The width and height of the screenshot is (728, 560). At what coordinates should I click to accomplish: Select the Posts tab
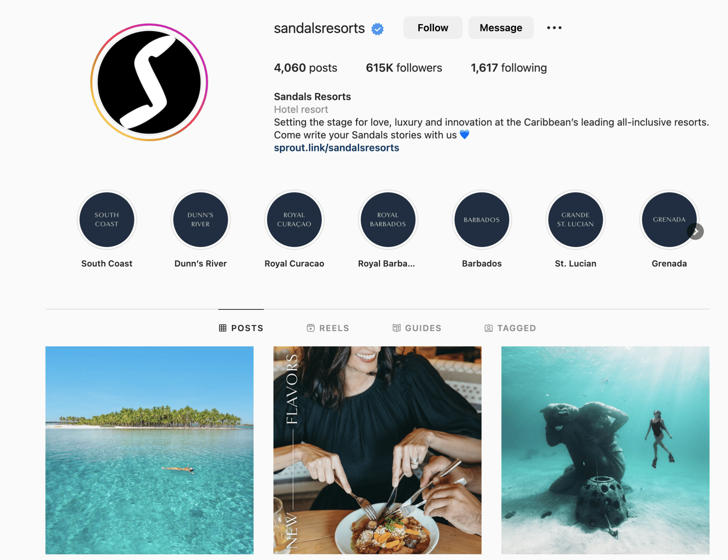241,328
